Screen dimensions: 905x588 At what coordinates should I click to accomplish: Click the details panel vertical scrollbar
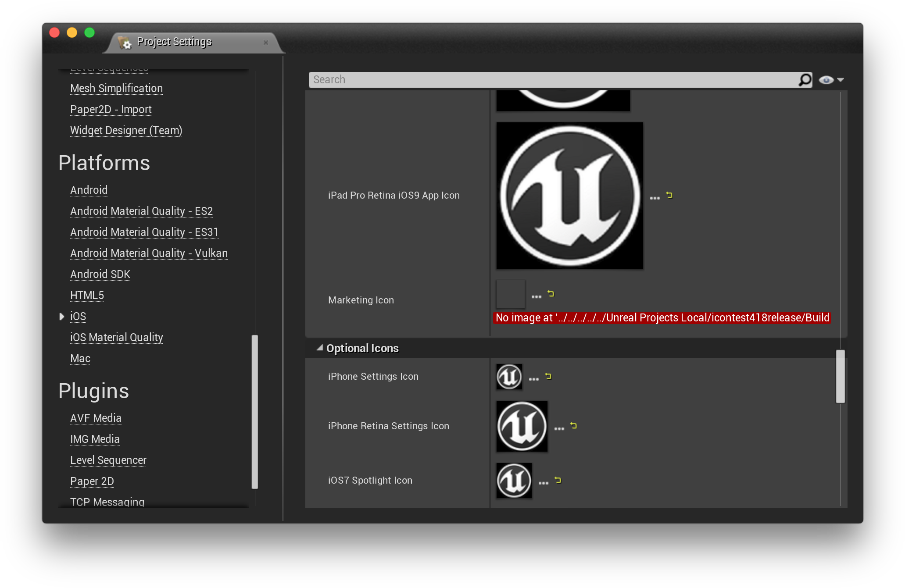point(840,376)
